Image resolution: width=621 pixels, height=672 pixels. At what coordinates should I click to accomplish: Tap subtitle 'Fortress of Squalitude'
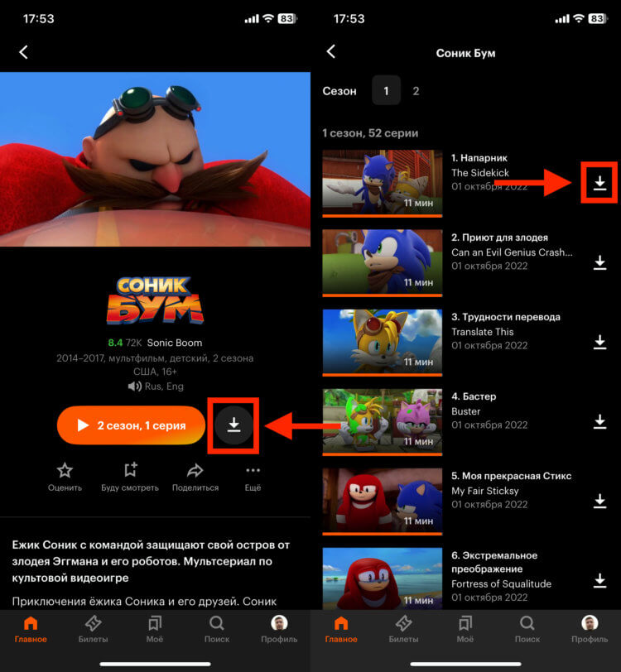pyautogui.click(x=501, y=583)
